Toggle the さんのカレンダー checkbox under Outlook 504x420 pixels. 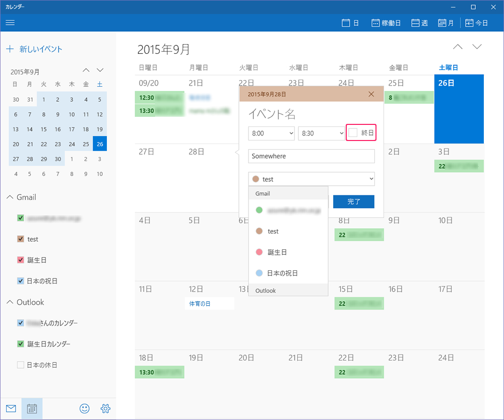(x=21, y=323)
